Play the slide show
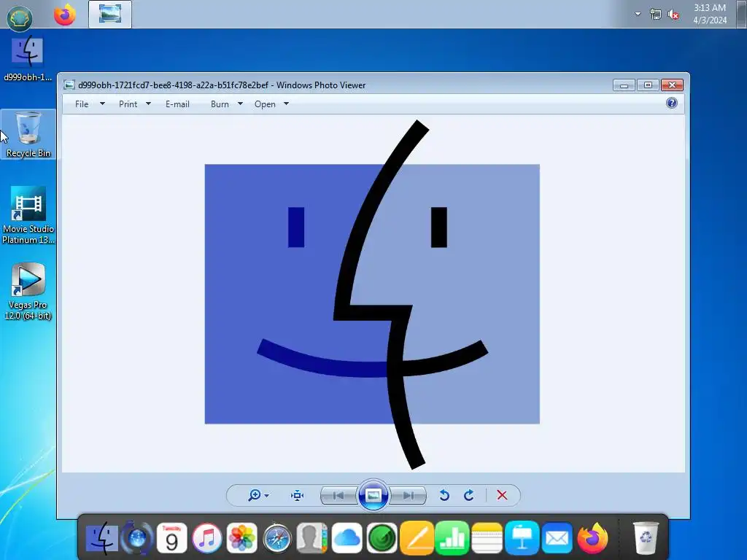 point(373,495)
